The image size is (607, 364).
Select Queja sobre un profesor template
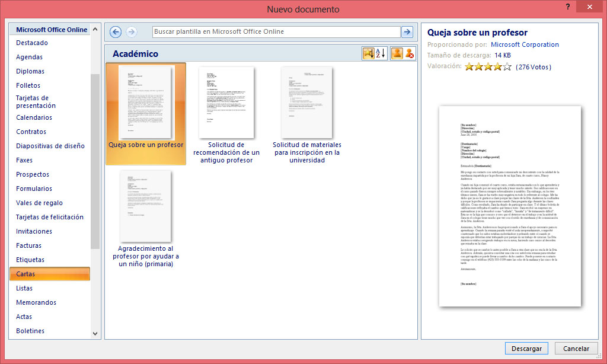[146, 114]
